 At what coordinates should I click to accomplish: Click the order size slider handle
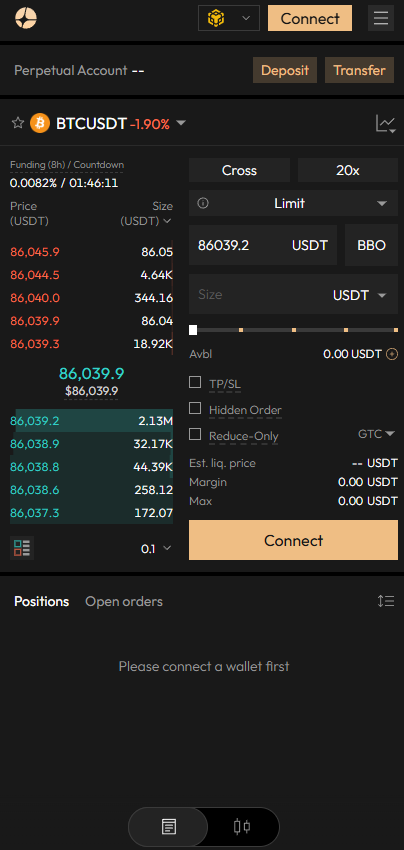[193, 330]
